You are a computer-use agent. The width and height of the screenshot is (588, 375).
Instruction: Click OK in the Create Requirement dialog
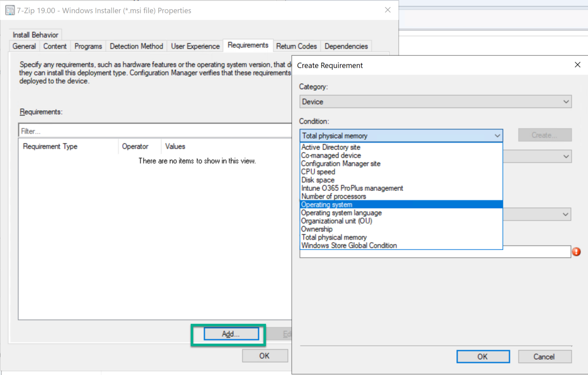point(483,356)
